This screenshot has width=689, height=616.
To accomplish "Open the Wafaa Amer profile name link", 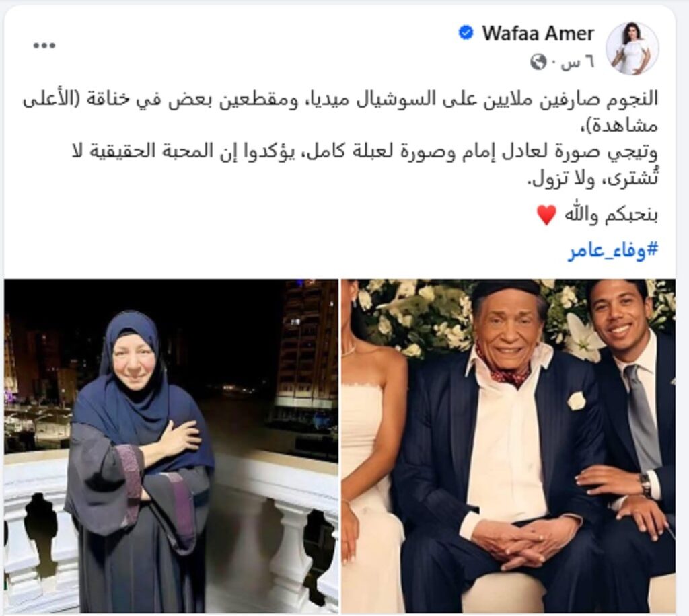I will coord(538,34).
